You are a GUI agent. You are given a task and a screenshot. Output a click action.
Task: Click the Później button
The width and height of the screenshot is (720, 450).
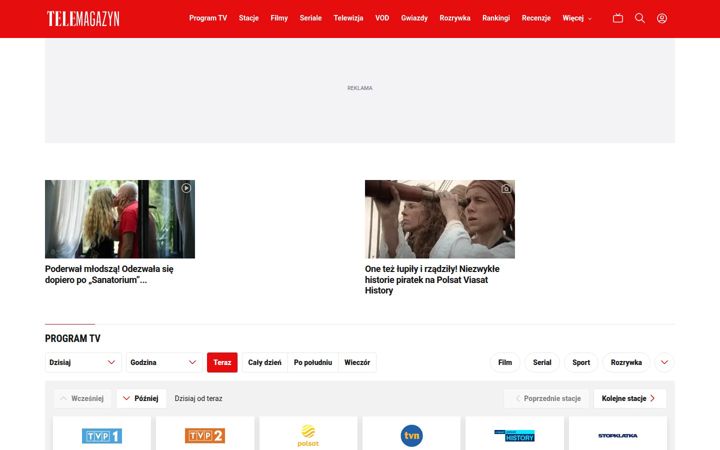tap(141, 399)
